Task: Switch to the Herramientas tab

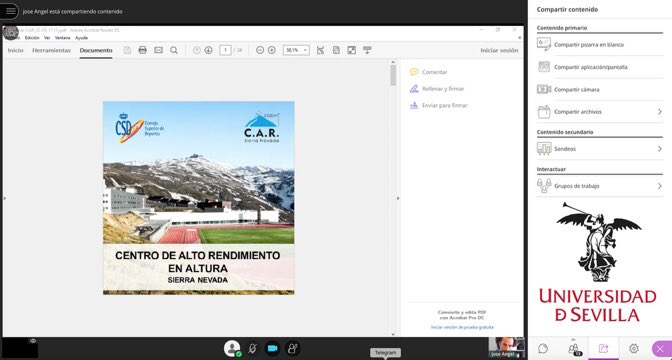Action: [51, 50]
